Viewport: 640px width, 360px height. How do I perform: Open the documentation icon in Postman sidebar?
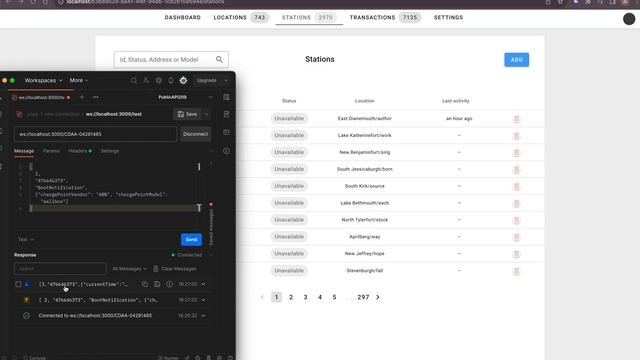(x=226, y=114)
